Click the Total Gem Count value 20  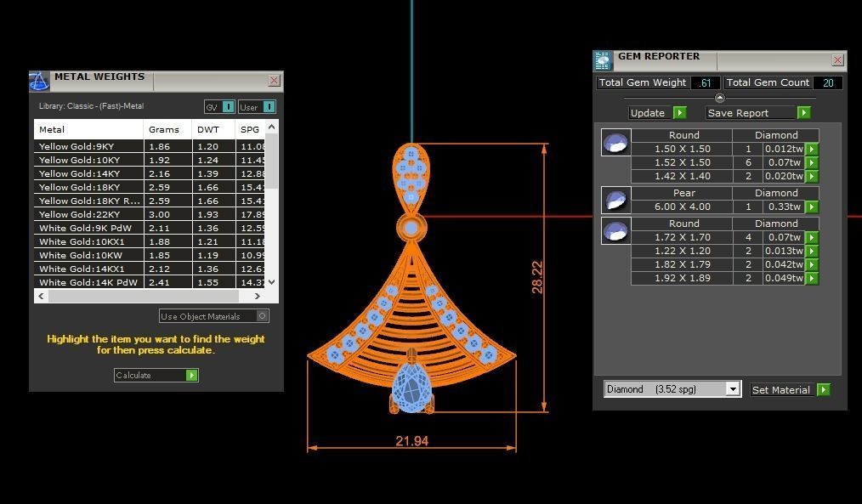[x=828, y=83]
